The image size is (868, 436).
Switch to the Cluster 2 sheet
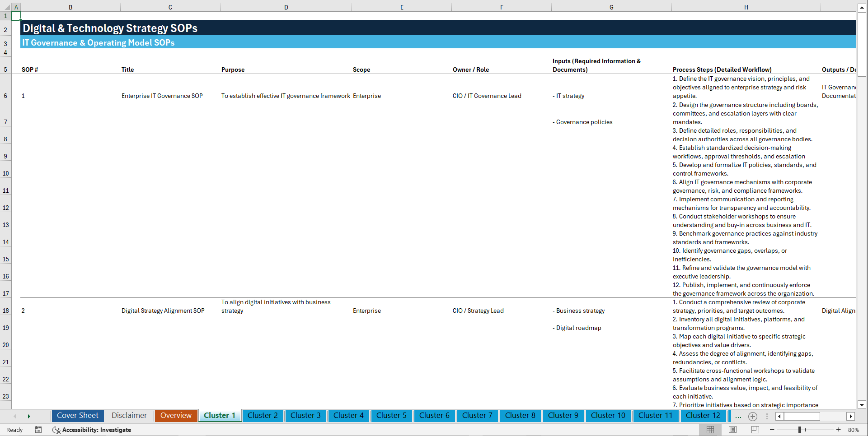[263, 416]
